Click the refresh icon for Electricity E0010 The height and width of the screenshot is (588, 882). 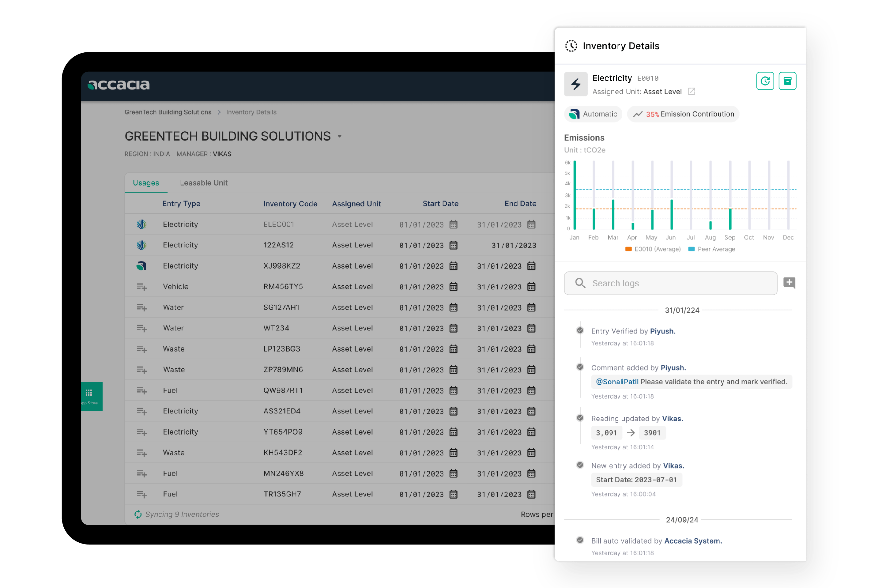point(765,81)
